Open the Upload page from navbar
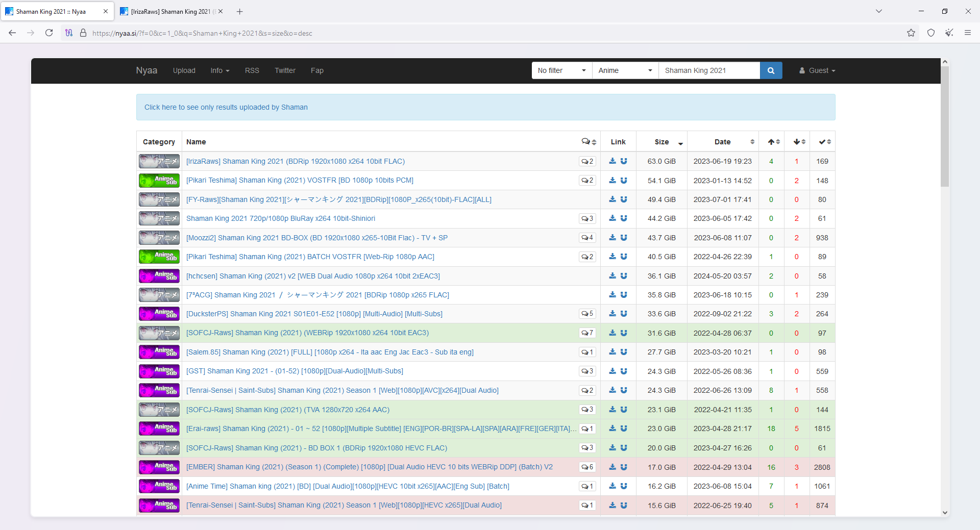 pos(184,70)
